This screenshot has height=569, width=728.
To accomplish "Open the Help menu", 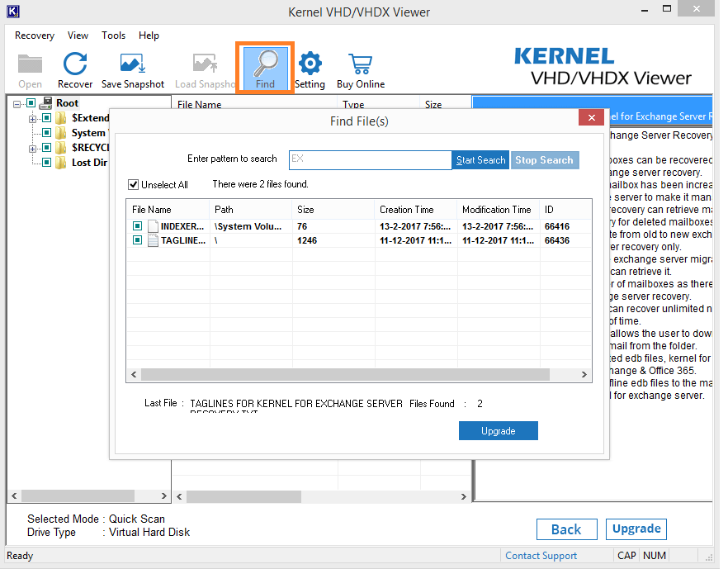I will pyautogui.click(x=149, y=36).
